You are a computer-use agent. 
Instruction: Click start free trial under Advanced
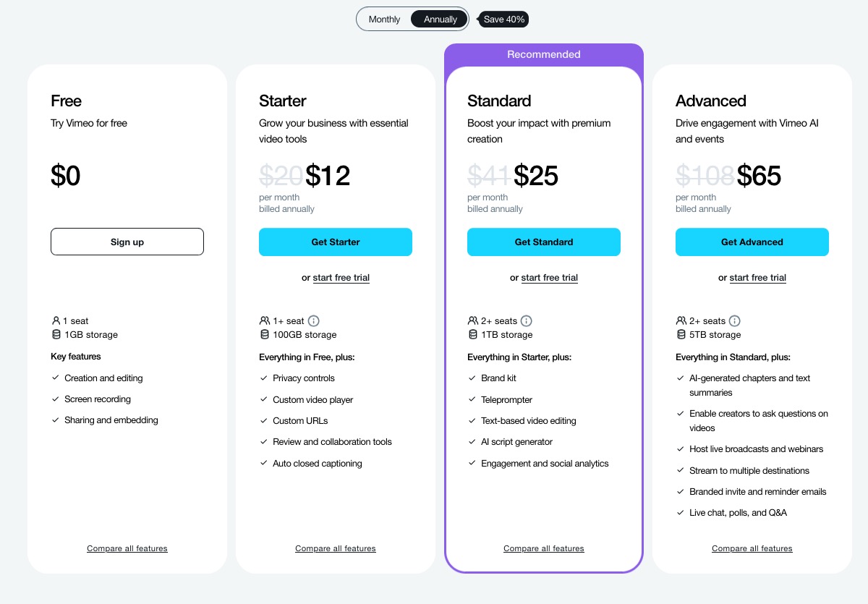tap(757, 278)
